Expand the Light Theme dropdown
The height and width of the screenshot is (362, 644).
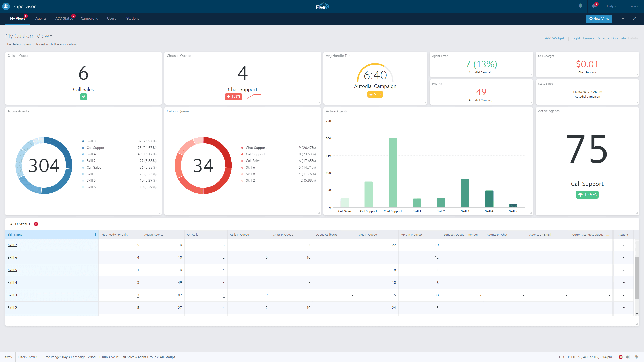(x=583, y=38)
